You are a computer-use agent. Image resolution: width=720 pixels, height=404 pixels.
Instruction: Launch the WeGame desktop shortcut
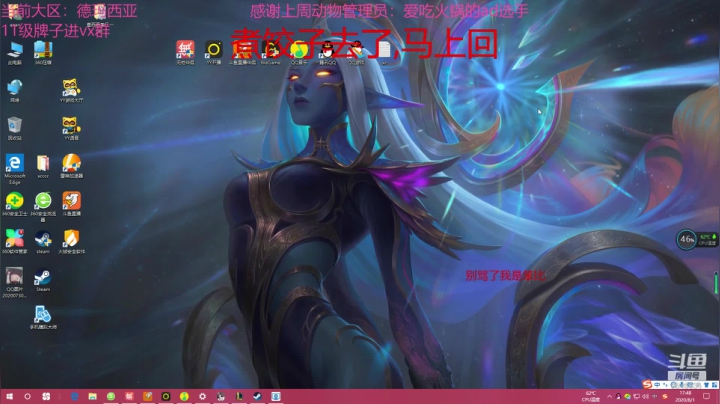(270, 53)
